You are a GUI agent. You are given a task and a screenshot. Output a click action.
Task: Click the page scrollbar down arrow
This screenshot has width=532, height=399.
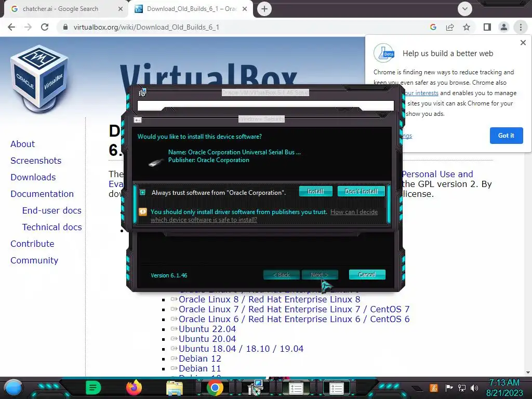pyautogui.click(x=528, y=373)
